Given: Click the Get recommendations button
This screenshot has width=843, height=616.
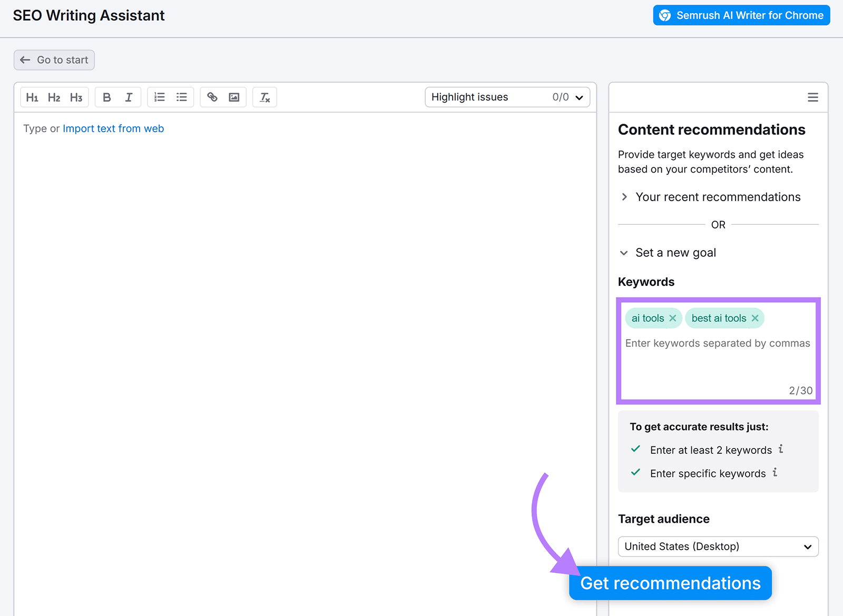Looking at the screenshot, I should 670,583.
